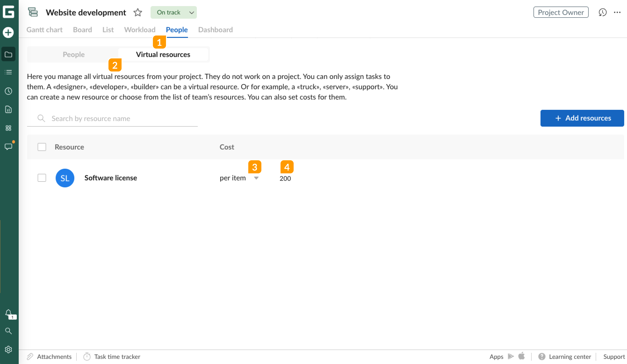
Task: Open the per item cost type dropdown
Action: [x=239, y=178]
